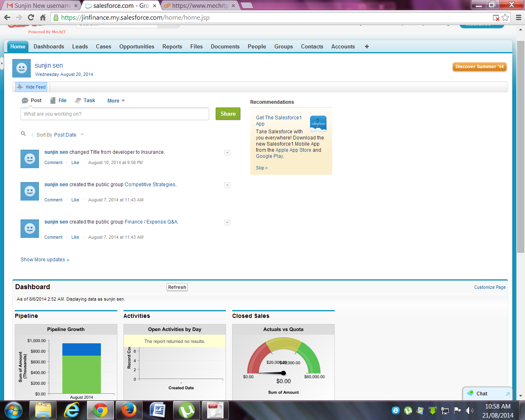The image size is (525, 420).
Task: Open the Chrome menu hamburger icon
Action: tap(518, 18)
